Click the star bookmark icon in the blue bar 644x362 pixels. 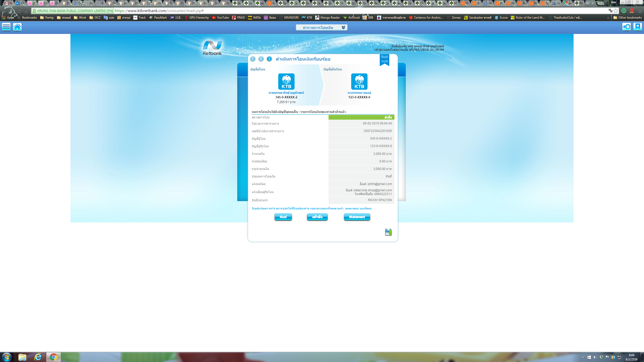(637, 27)
